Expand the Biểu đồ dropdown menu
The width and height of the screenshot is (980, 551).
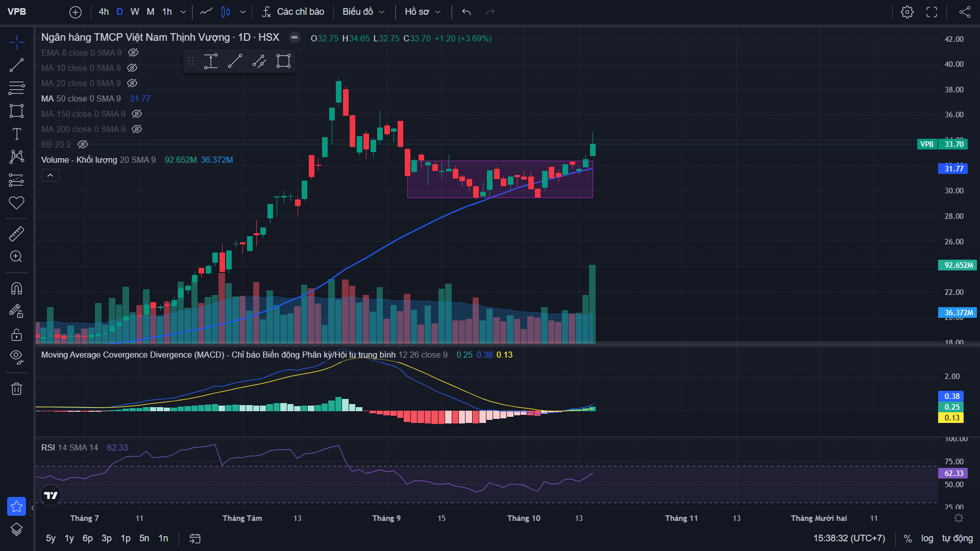pos(363,12)
